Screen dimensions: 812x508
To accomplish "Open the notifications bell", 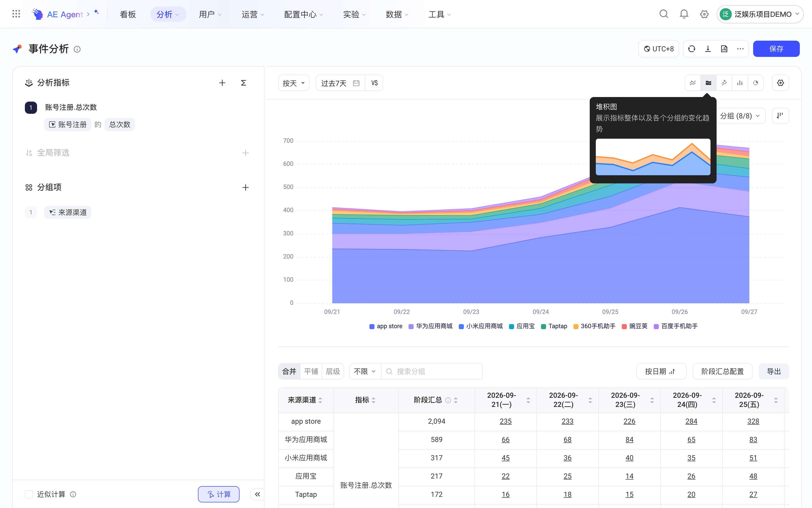I will 684,14.
